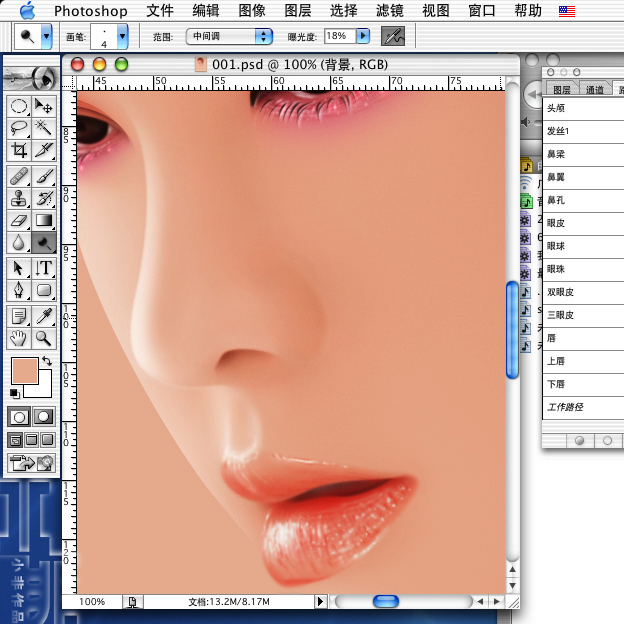Open the 视图 menu

(x=435, y=11)
